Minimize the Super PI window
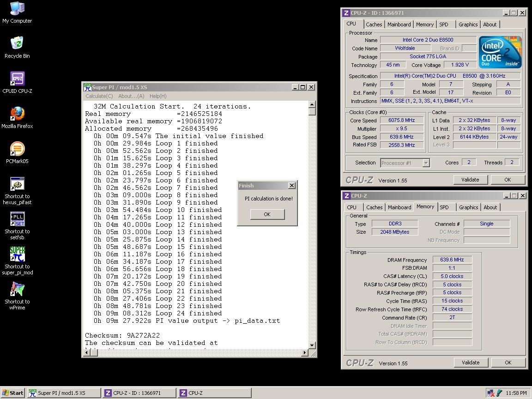 coord(295,87)
